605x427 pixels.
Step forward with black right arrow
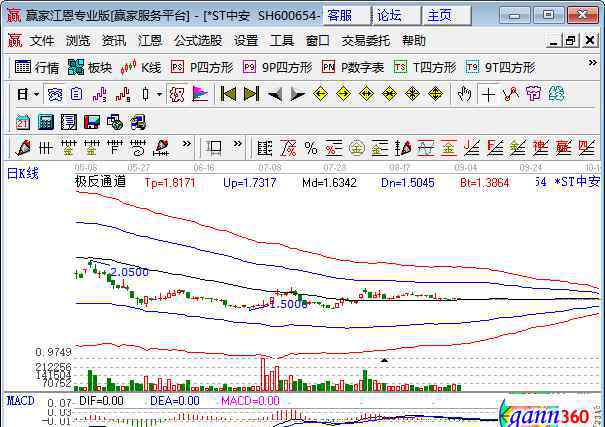pos(297,94)
